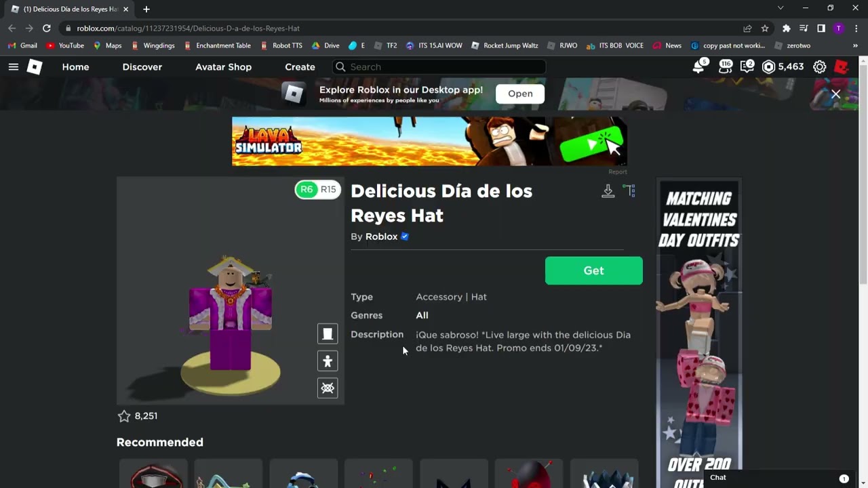868x488 pixels.
Task: Click the Lava Simulator banner ad
Action: click(x=429, y=141)
